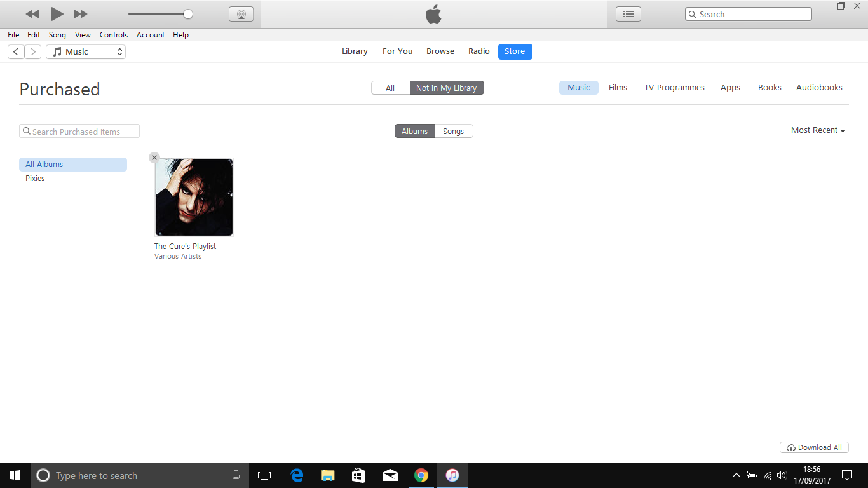Go back with the left arrow
This screenshot has height=488, width=868.
click(x=16, y=52)
